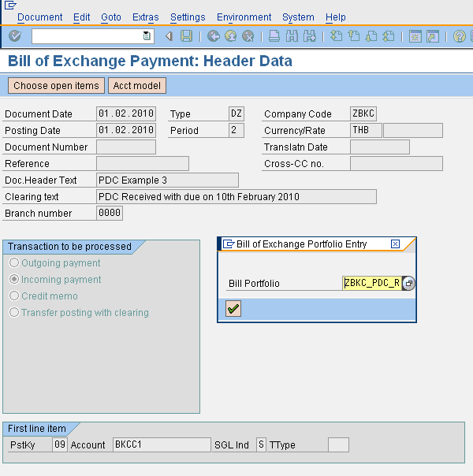Click the green Enter checkmark icon in toolbar

click(14, 36)
